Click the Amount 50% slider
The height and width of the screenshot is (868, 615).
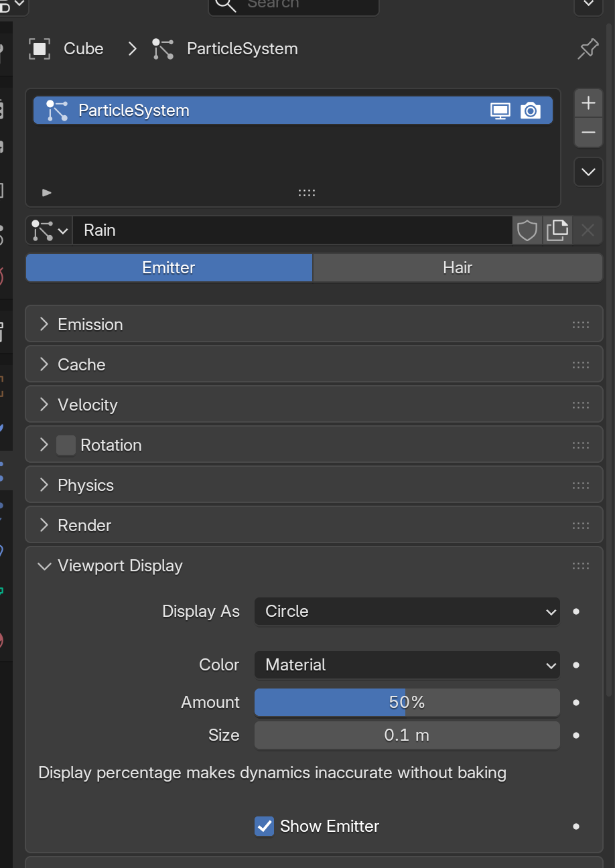coord(407,703)
